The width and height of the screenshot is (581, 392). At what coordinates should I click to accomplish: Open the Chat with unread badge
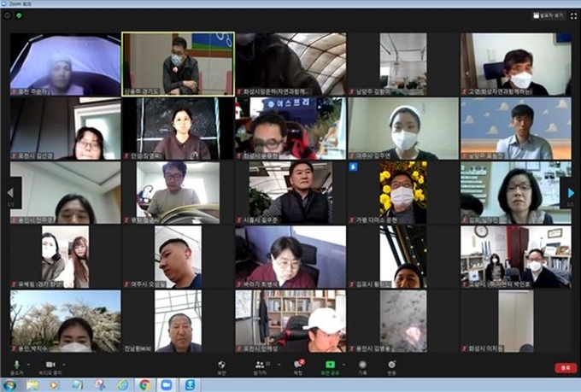point(298,365)
